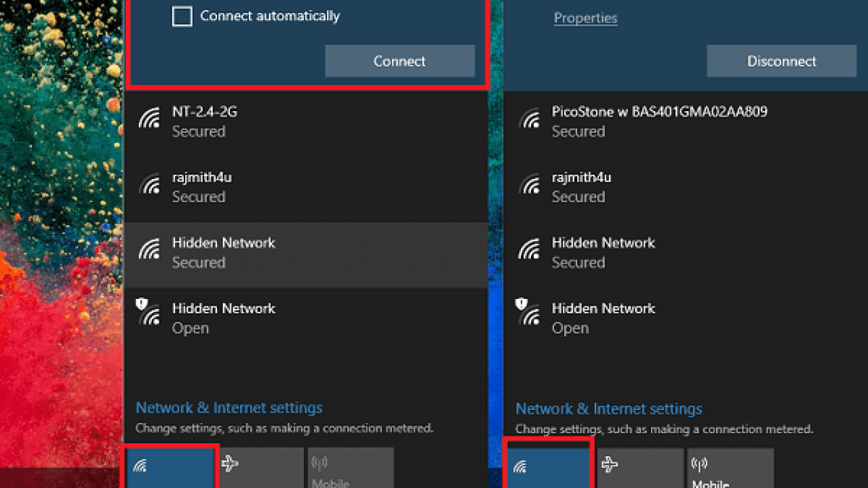Select secured Hidden Network in right panel
Screen dimensions: 868x488
pyautogui.click(x=686, y=253)
